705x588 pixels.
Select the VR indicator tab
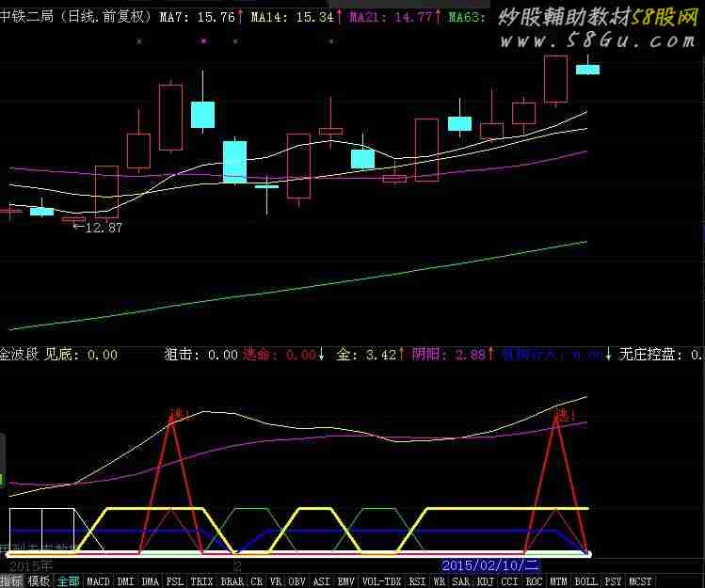tap(276, 581)
